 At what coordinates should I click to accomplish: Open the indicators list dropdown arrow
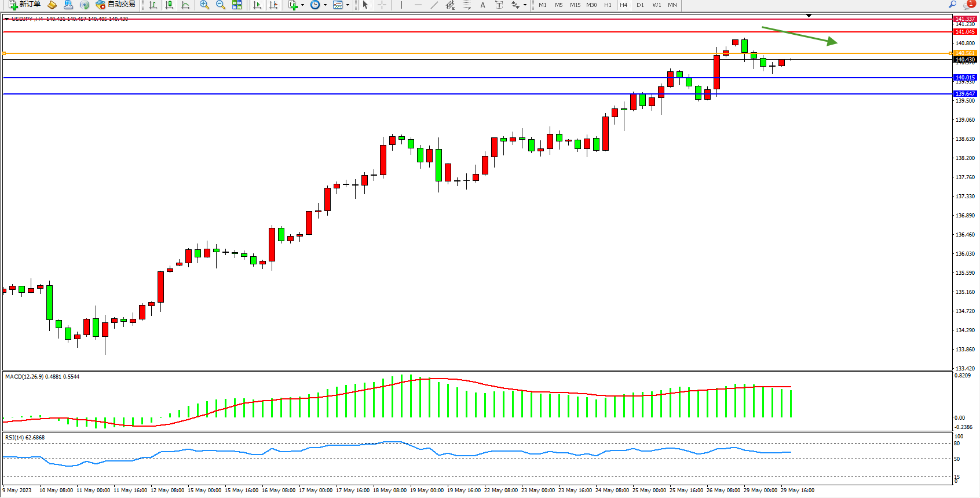coord(302,5)
